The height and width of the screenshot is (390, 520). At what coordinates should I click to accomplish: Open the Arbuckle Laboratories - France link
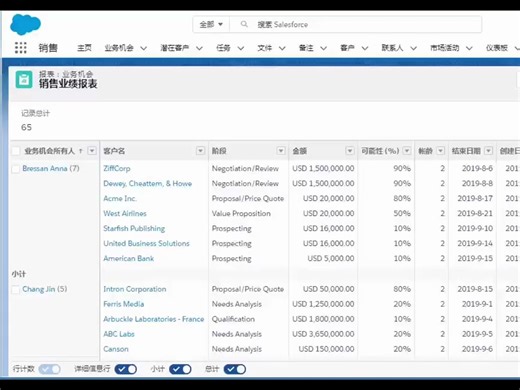(x=154, y=319)
